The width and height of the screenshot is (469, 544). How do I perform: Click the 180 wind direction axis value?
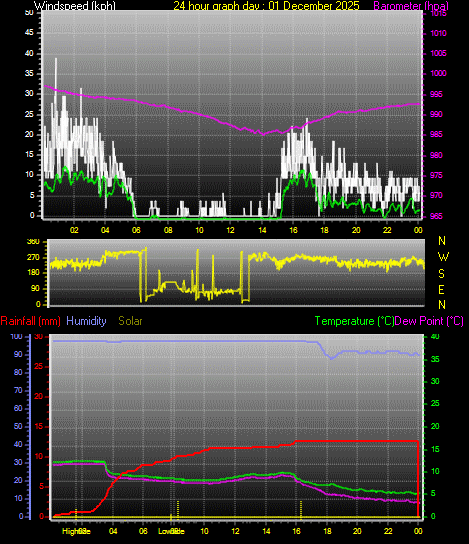point(33,273)
